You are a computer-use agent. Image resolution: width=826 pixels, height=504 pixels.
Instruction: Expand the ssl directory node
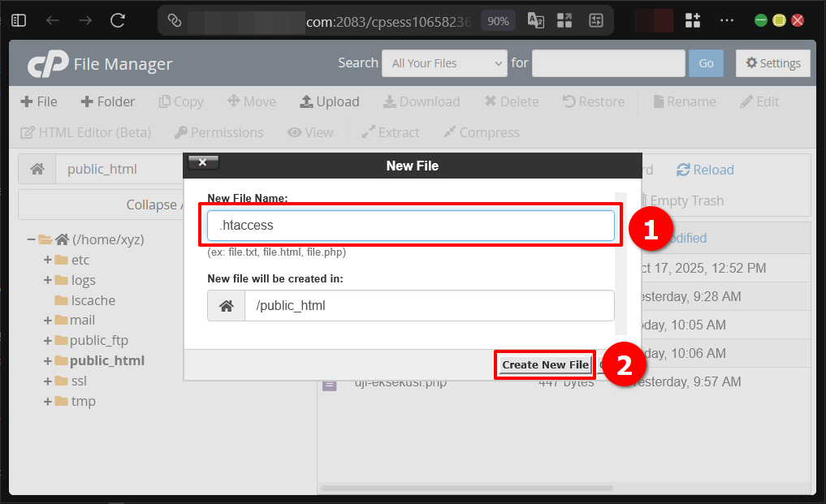(x=47, y=381)
